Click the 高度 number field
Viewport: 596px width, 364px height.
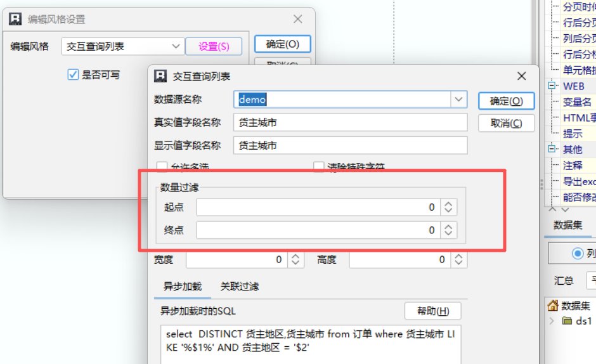pyautogui.click(x=400, y=260)
